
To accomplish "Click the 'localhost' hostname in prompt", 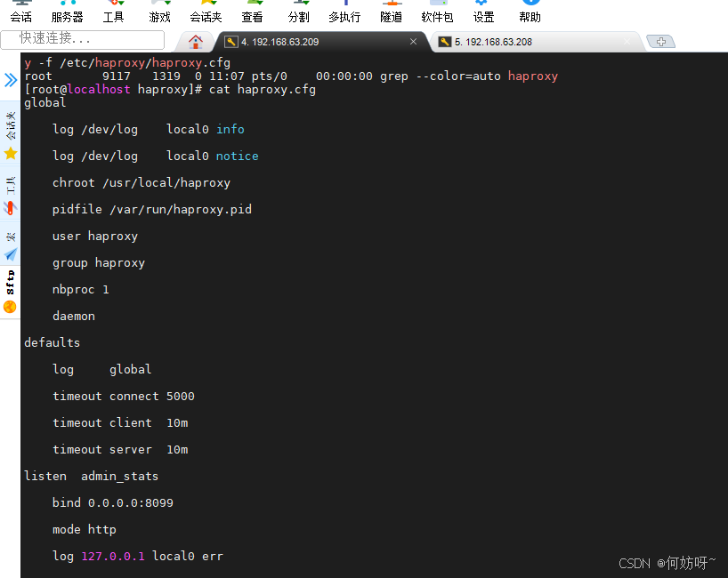I will (99, 89).
